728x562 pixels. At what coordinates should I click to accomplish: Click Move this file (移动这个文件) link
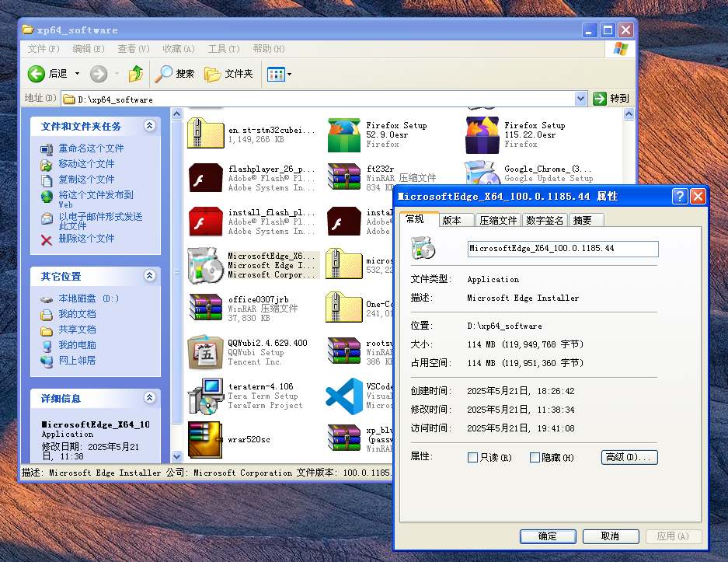click(x=86, y=164)
